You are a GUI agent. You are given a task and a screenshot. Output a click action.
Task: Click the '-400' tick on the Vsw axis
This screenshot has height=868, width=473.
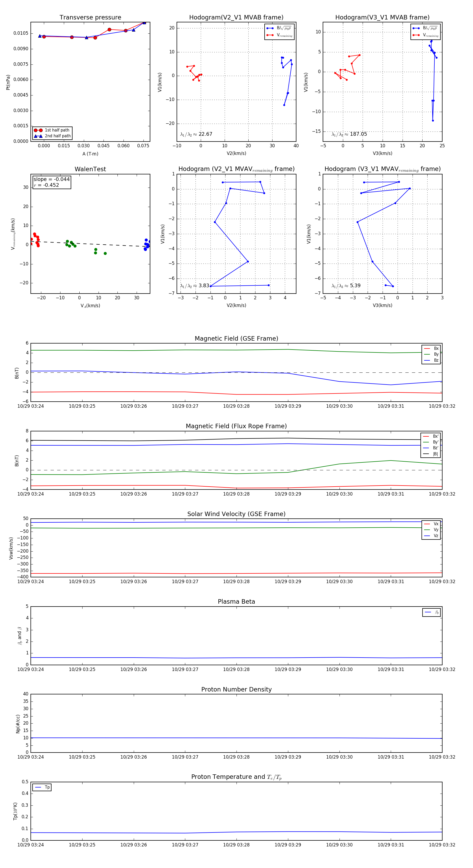click(x=22, y=577)
